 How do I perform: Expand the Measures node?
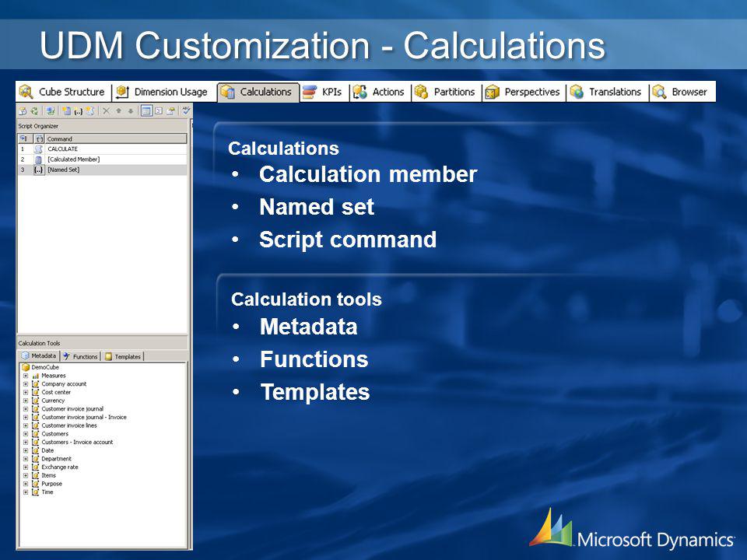coord(26,376)
